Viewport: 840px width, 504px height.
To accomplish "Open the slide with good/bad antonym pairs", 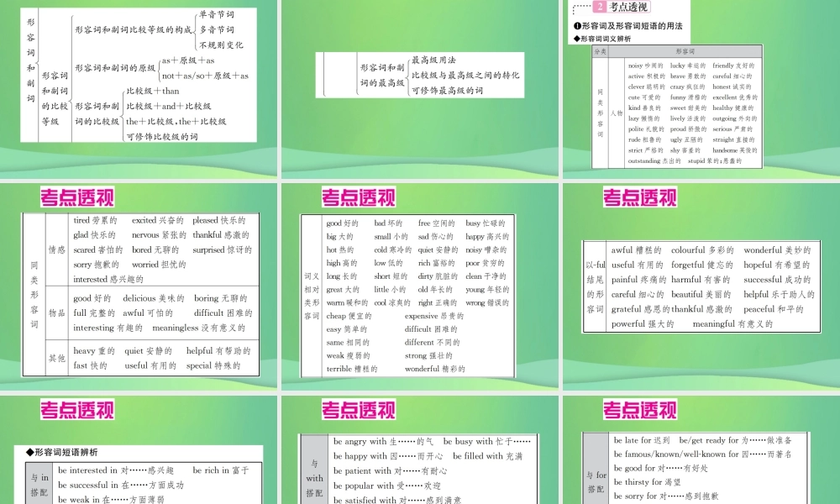I will click(419, 286).
